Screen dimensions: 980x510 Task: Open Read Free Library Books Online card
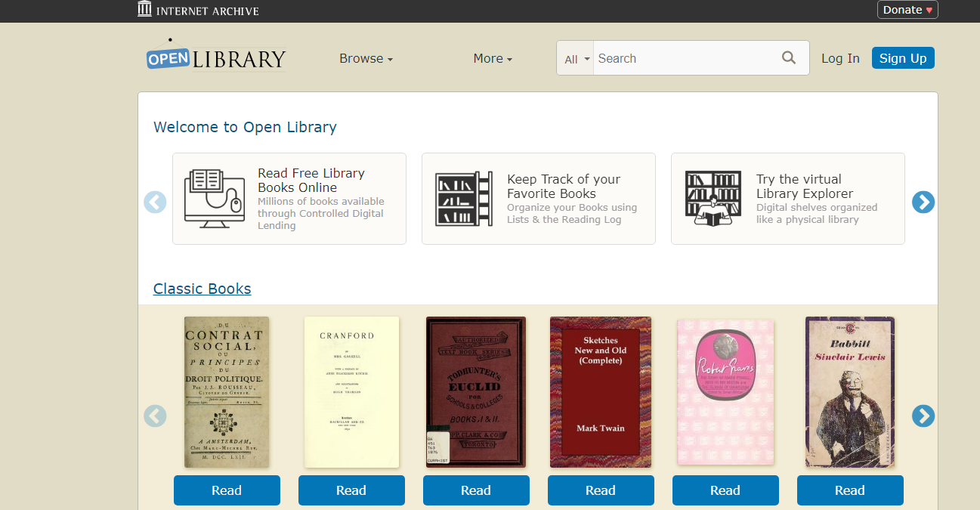[289, 199]
